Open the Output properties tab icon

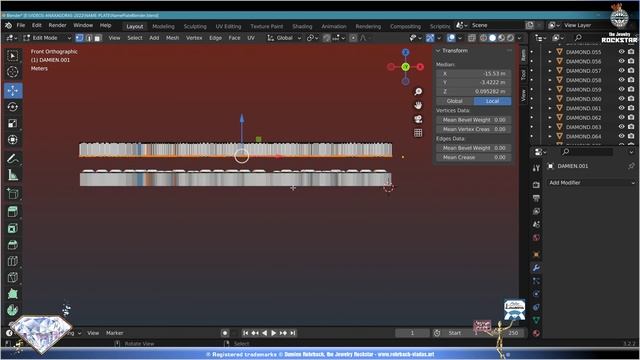[x=536, y=198]
